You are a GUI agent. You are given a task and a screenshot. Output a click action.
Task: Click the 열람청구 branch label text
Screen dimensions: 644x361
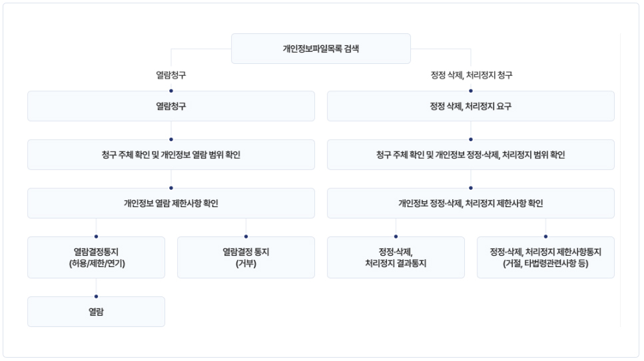tap(171, 75)
